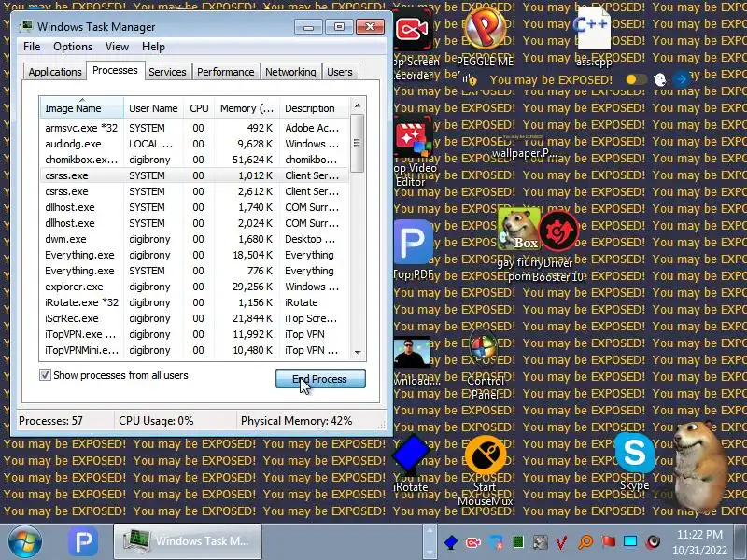Open Start MouseMux desktop icon
The height and width of the screenshot is (560, 747).
[485, 456]
